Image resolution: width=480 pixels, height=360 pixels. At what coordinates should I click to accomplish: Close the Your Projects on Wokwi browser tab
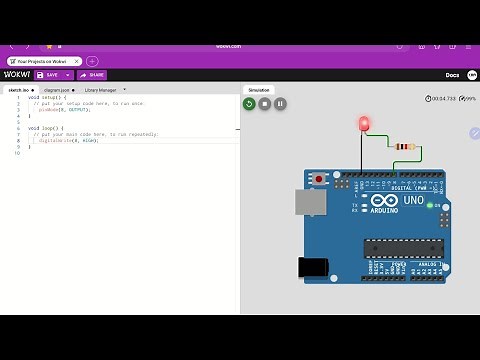76,61
